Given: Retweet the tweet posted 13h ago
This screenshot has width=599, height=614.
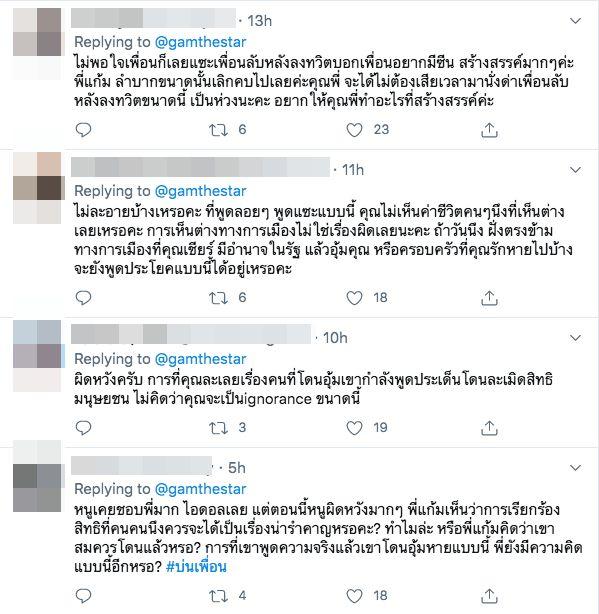Looking at the screenshot, I should [218, 130].
